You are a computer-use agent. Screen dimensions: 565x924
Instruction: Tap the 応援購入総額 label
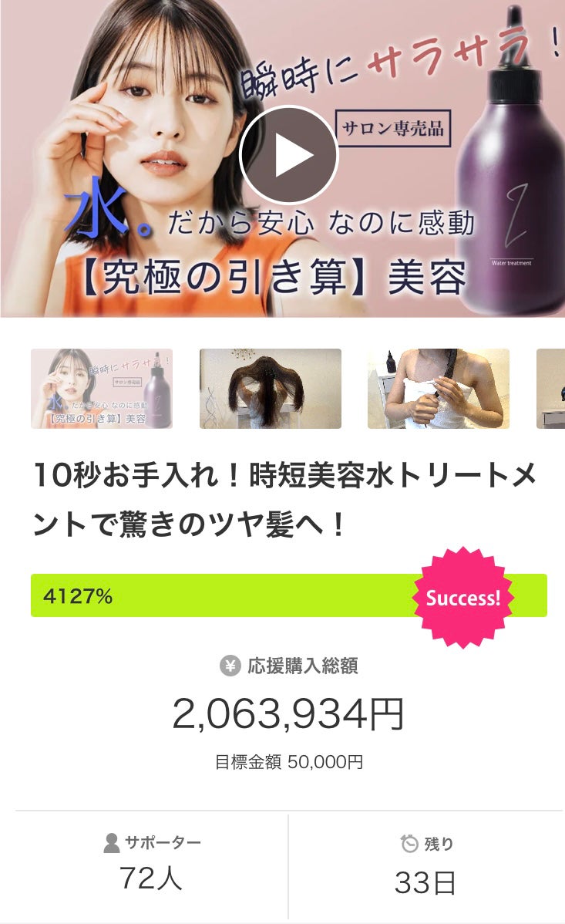[303, 666]
